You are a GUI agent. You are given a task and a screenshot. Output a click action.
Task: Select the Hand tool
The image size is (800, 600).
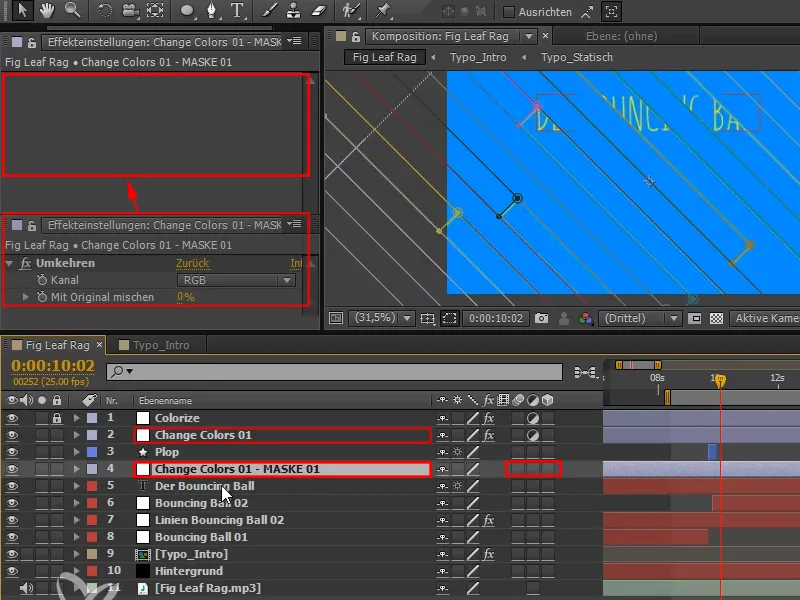click(47, 10)
